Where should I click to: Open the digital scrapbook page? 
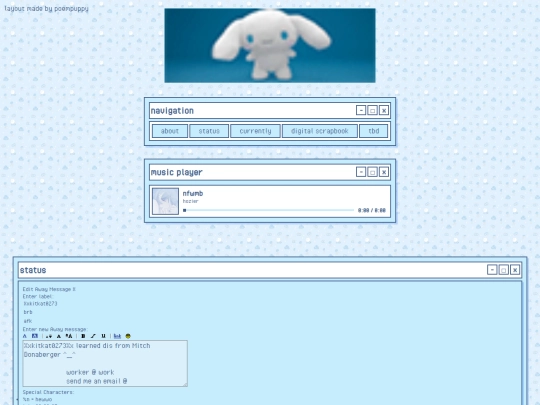tap(320, 131)
